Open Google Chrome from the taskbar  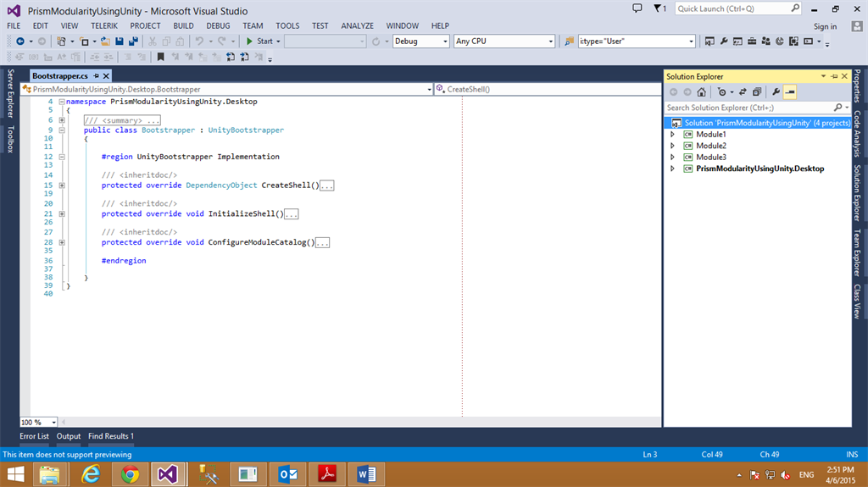tap(130, 474)
